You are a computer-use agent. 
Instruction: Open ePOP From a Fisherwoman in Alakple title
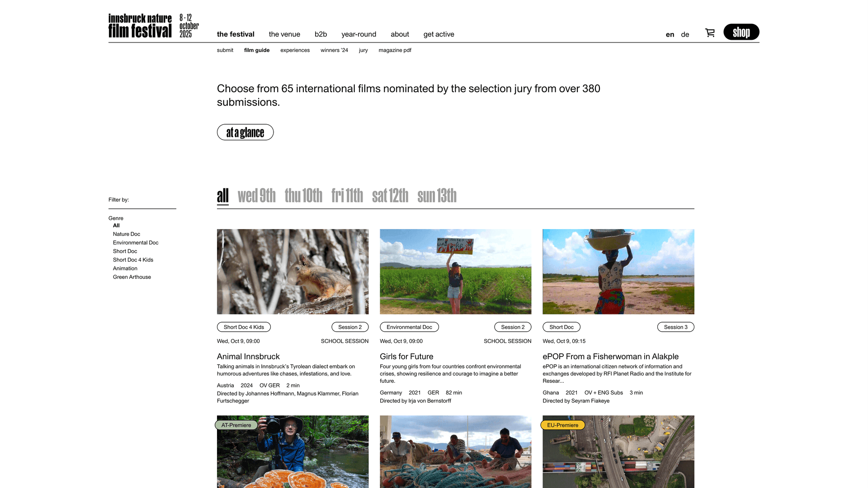pyautogui.click(x=610, y=357)
